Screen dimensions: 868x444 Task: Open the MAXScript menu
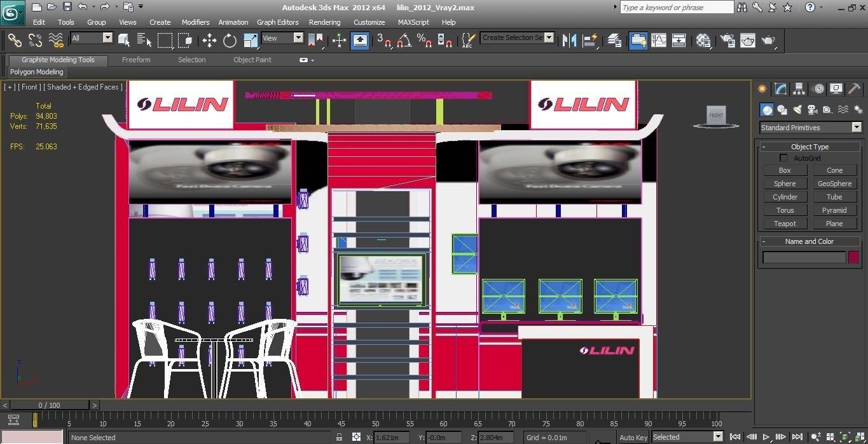coord(413,22)
